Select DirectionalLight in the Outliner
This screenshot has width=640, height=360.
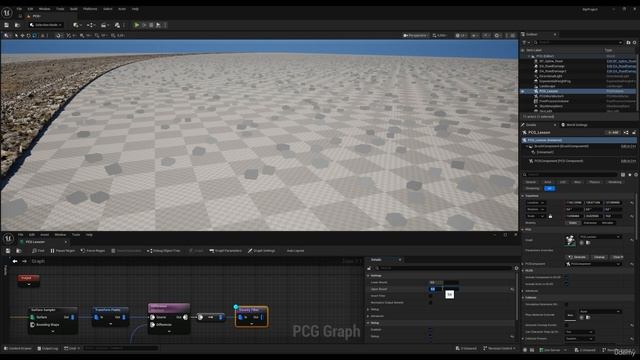click(x=551, y=76)
